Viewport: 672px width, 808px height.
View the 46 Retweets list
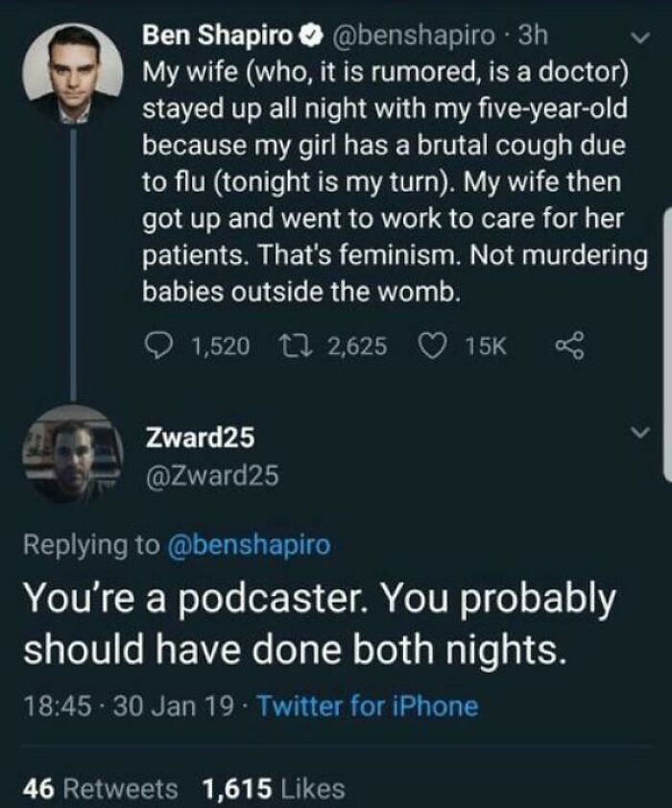101,789
